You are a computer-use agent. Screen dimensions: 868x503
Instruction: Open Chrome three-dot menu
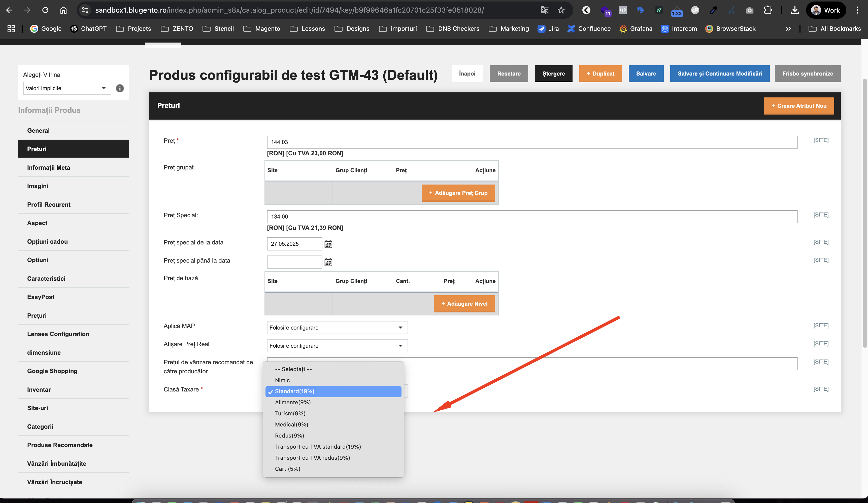click(x=857, y=10)
